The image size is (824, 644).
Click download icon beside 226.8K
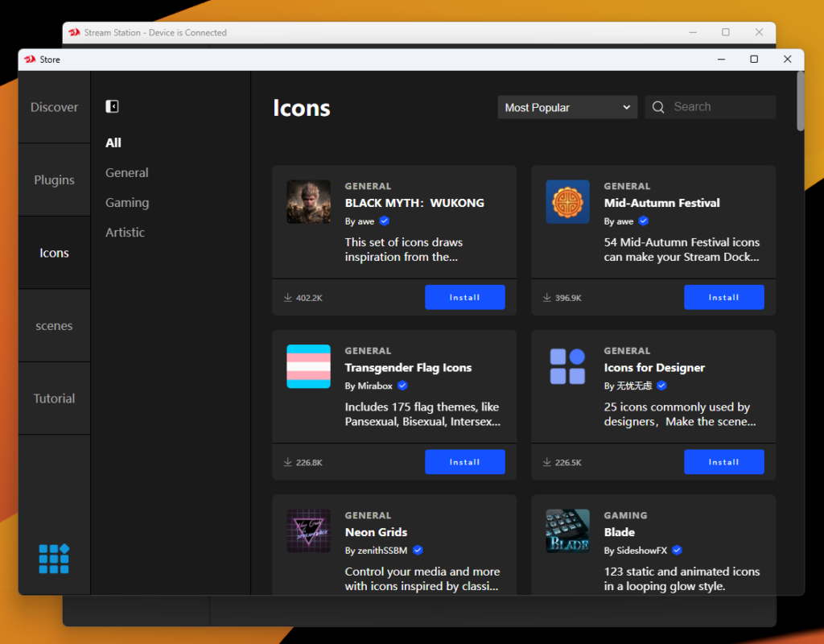pos(288,462)
